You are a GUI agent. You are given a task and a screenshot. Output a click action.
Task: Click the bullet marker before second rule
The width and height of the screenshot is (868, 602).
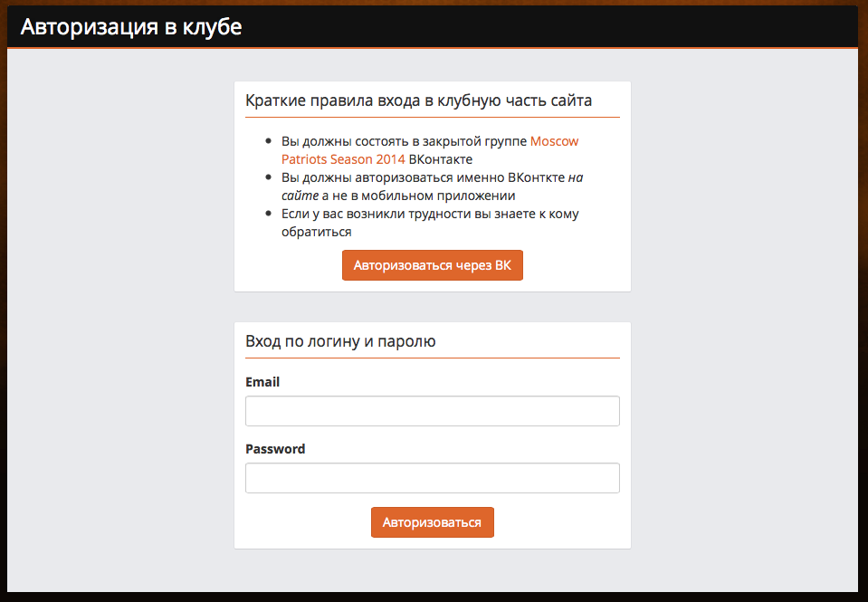[269, 177]
